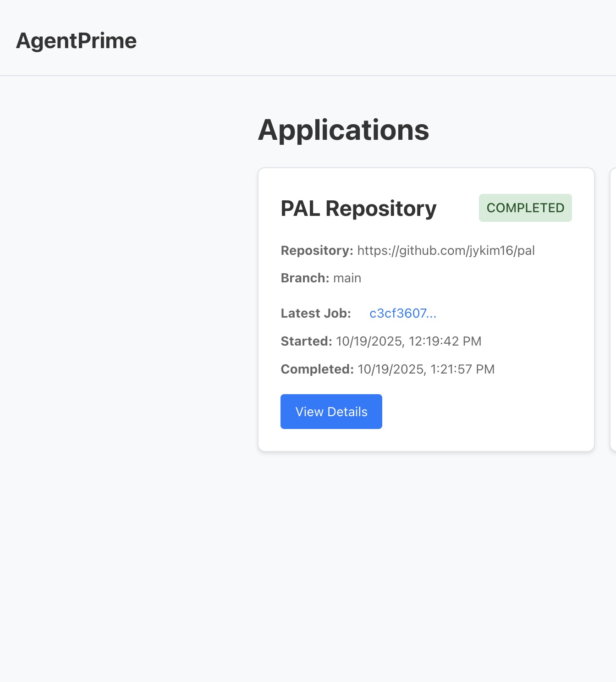616x682 pixels.
Task: Click the github.com/jykim16/pal repository URL
Action: (446, 250)
